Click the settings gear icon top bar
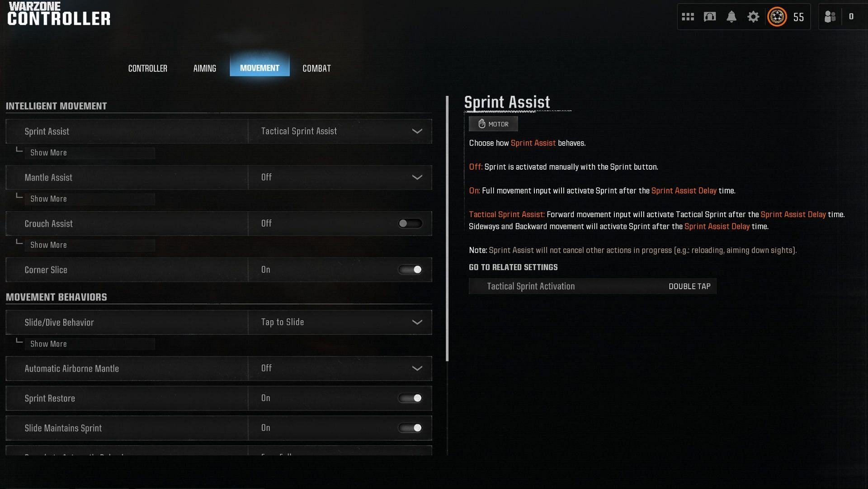The height and width of the screenshot is (489, 868). click(754, 17)
